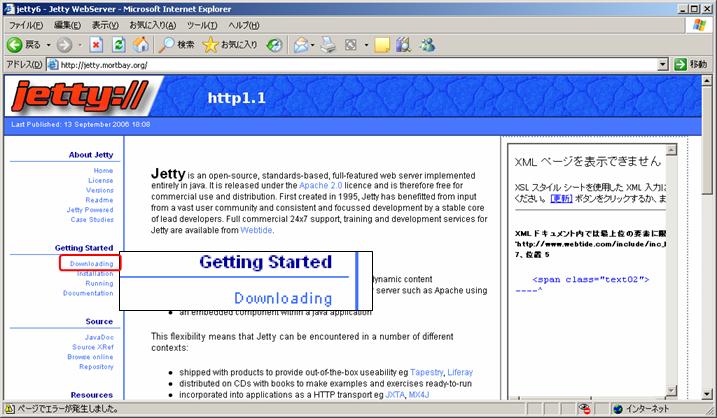Click the Back arrow toolbar button
Viewport: 717px width, 418px height.
(x=24, y=44)
